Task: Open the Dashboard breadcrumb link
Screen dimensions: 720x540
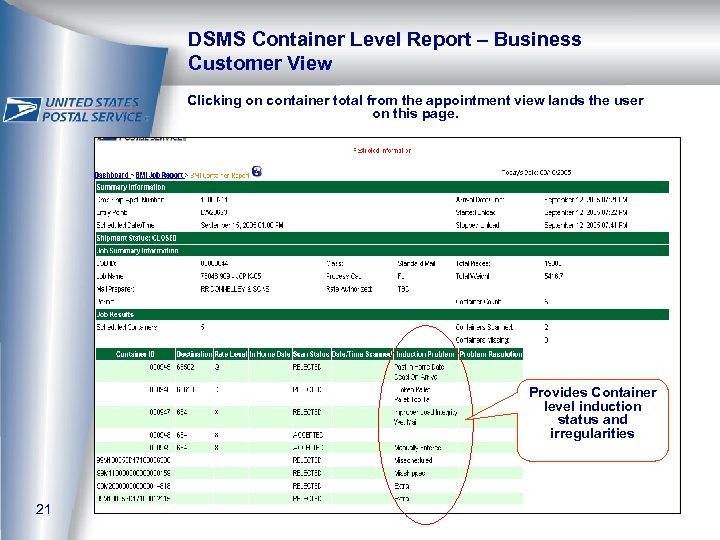Action: click(x=112, y=175)
